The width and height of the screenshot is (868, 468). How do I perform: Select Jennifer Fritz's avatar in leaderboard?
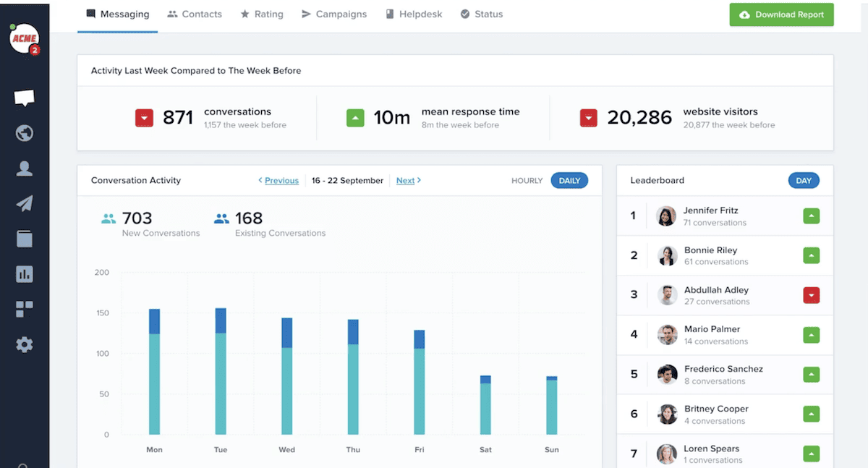click(x=666, y=216)
